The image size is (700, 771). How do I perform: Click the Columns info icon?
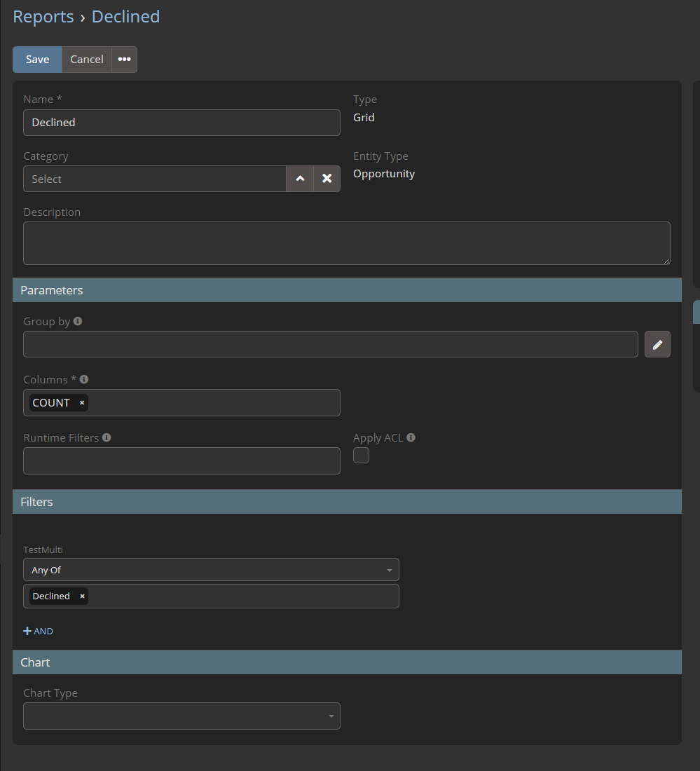pos(84,379)
